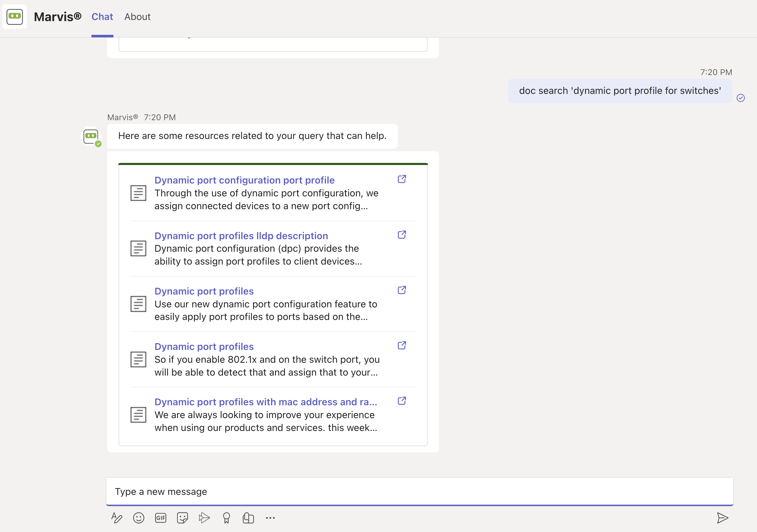Image resolution: width=757 pixels, height=532 pixels.
Task: Open the Praise badge icon
Action: [x=226, y=518]
